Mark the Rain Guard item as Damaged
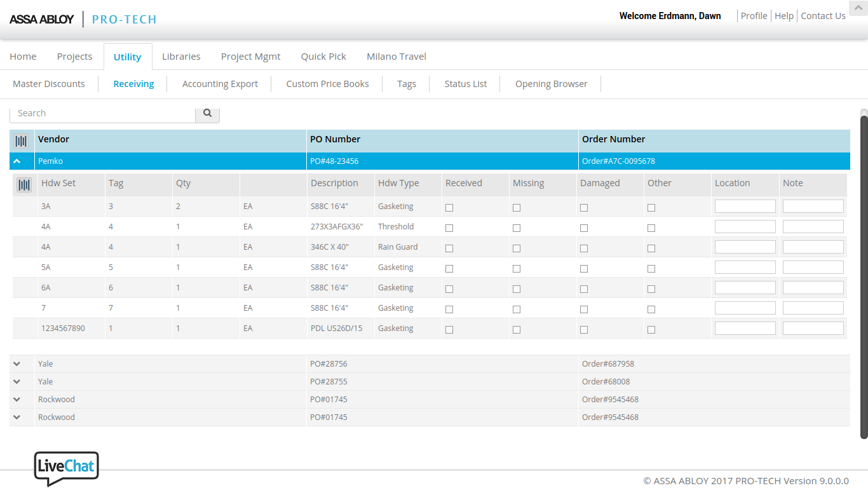868x488 pixels. (584, 248)
